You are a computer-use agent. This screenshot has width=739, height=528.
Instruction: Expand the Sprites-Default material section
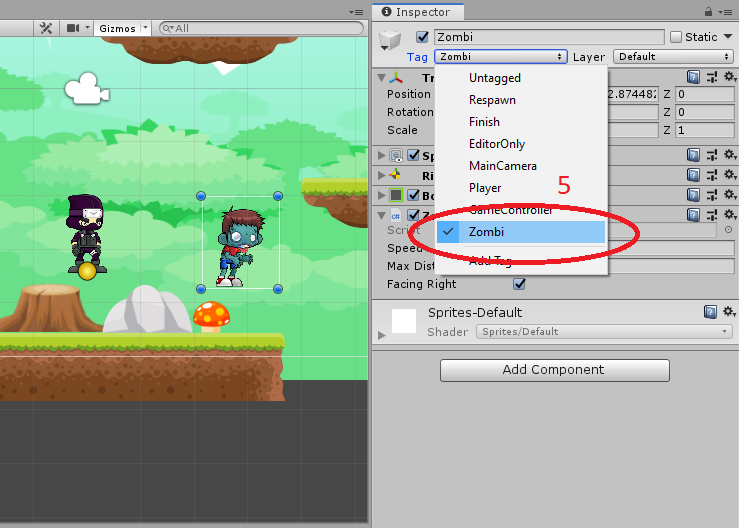(380, 334)
